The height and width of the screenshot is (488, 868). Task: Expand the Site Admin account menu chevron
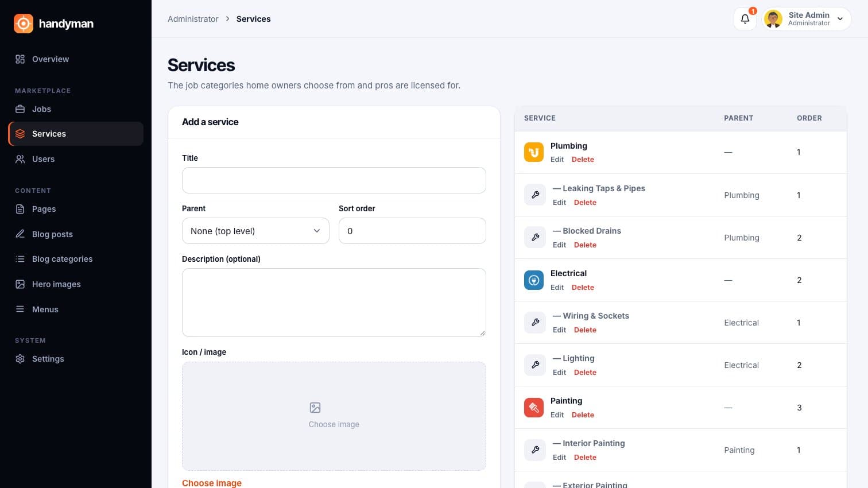coord(840,19)
